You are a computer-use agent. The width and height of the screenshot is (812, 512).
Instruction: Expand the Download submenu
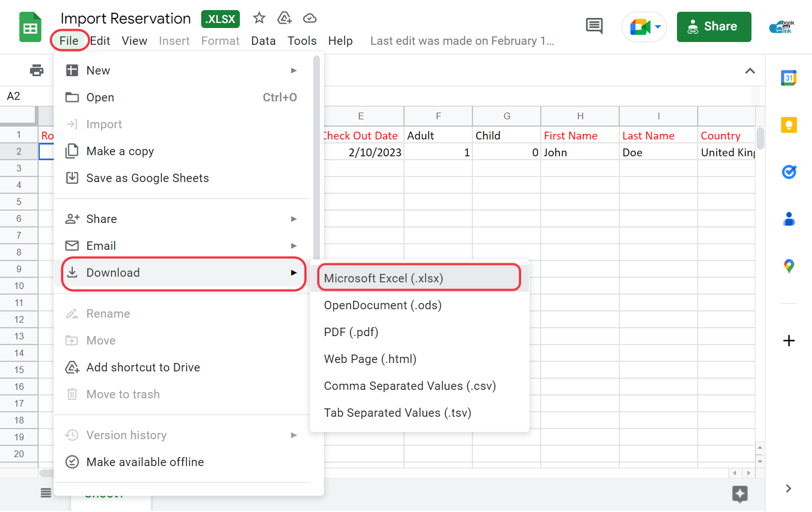[182, 273]
